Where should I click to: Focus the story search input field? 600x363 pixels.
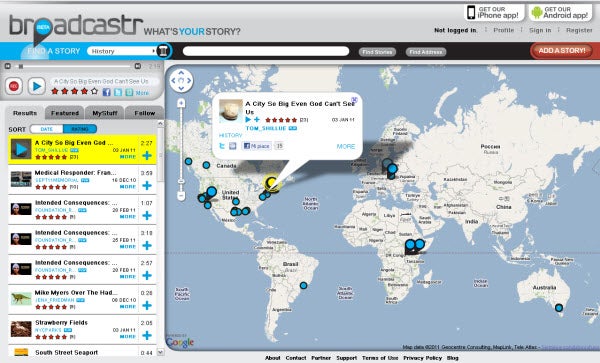click(x=266, y=51)
